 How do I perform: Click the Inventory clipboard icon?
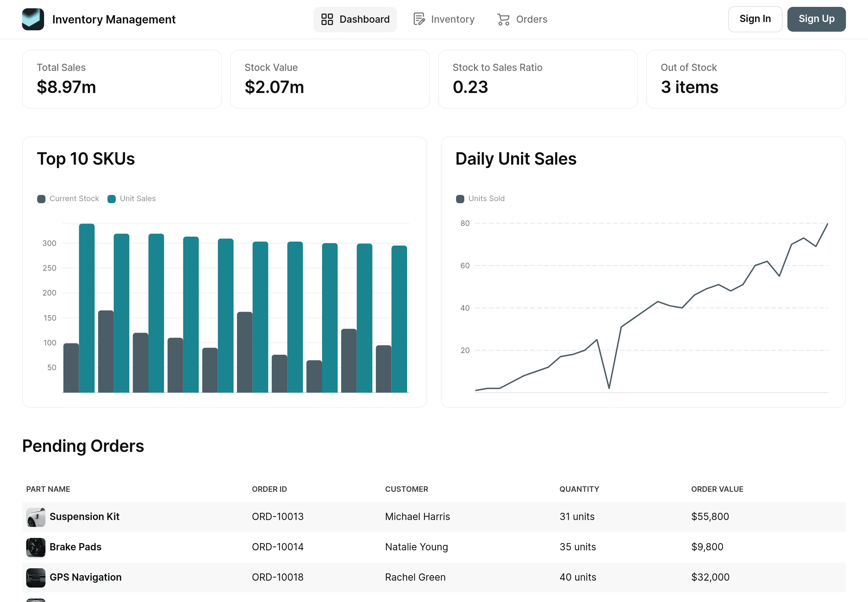click(x=418, y=19)
